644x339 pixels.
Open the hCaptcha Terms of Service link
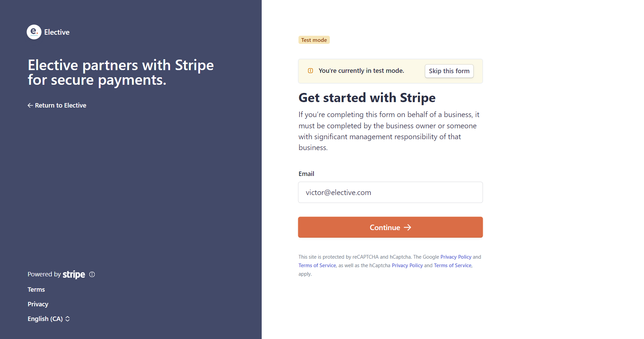[453, 265]
